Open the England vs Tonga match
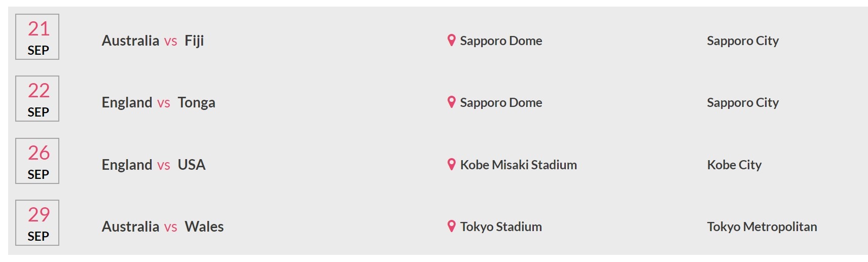 [158, 103]
